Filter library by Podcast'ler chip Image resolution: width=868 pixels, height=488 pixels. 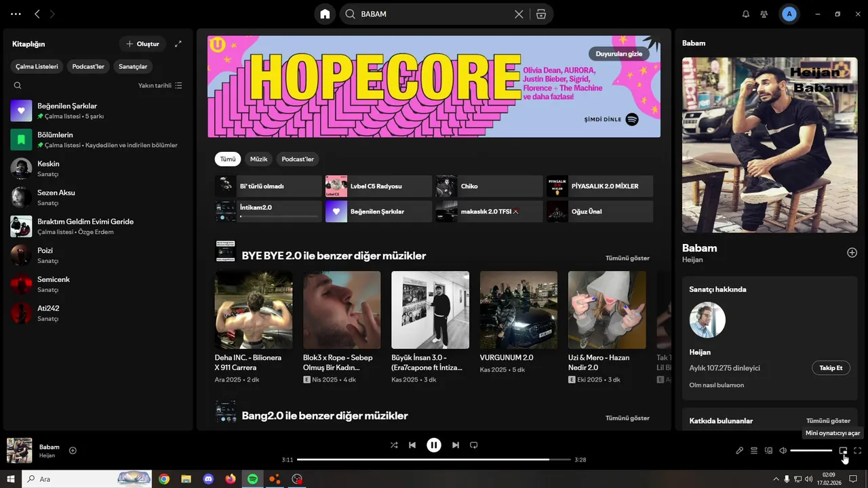(88, 66)
